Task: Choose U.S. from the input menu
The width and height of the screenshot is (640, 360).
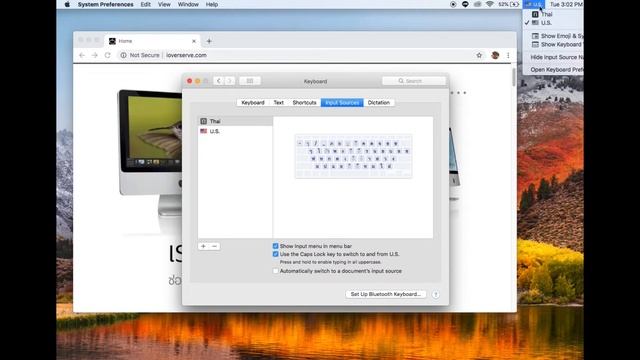Action: [x=553, y=23]
